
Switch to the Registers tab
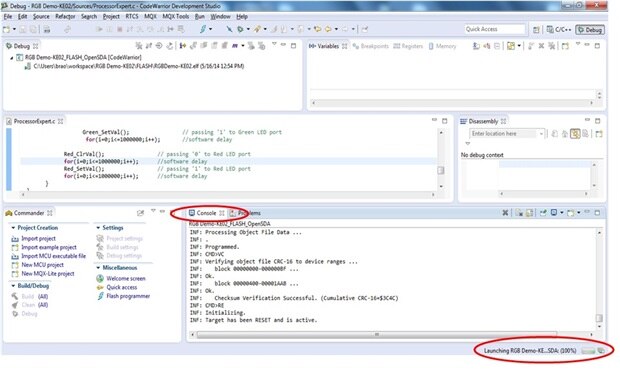tap(408, 46)
